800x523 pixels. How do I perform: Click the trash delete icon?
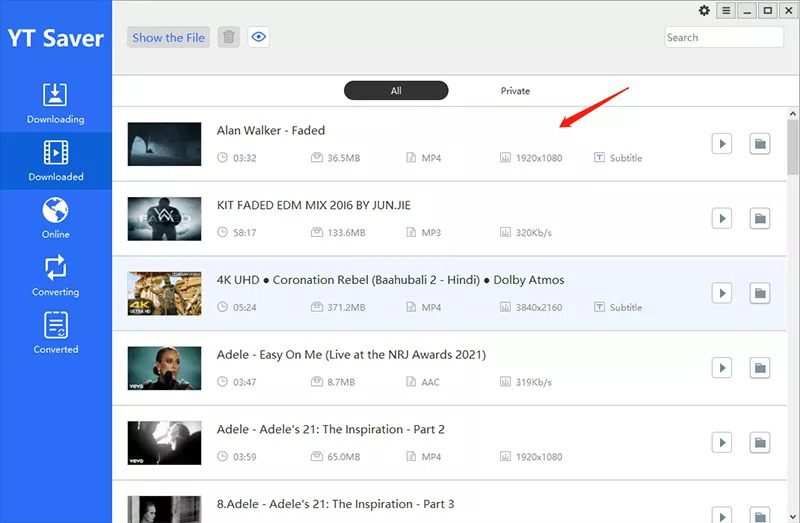click(x=229, y=38)
